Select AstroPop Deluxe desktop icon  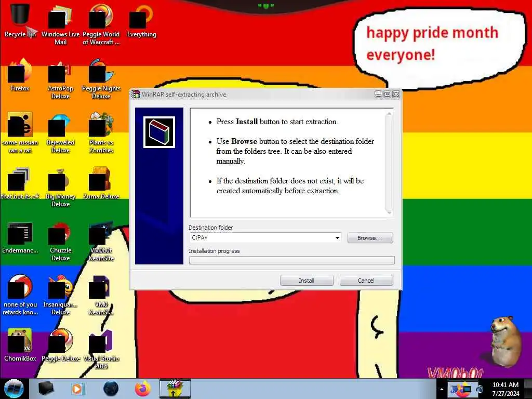pyautogui.click(x=60, y=79)
